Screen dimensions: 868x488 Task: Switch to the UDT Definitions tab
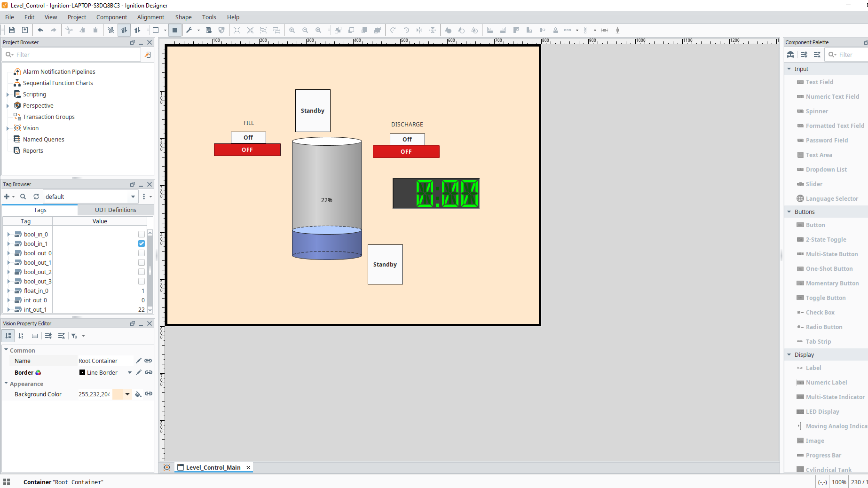click(115, 210)
